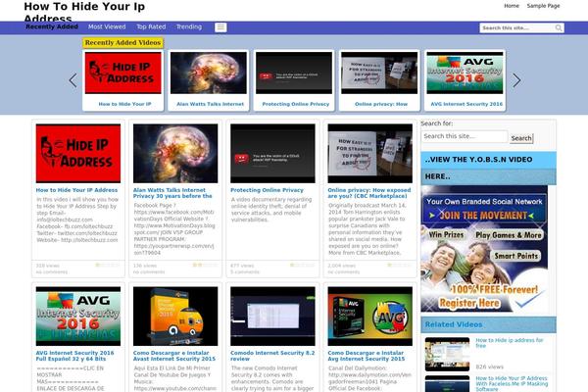Click the VIEW THE Y.O.B.S.N VIDEO HERE banner

pyautogui.click(x=488, y=168)
